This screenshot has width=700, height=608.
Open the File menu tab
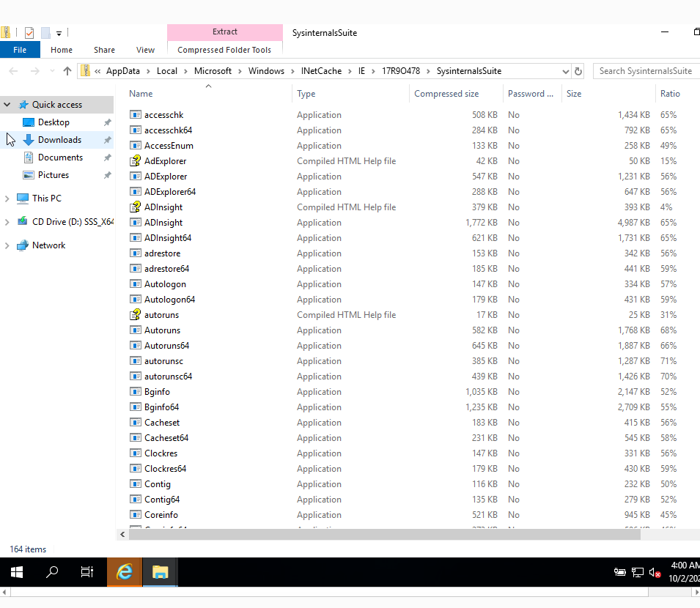pyautogui.click(x=20, y=50)
